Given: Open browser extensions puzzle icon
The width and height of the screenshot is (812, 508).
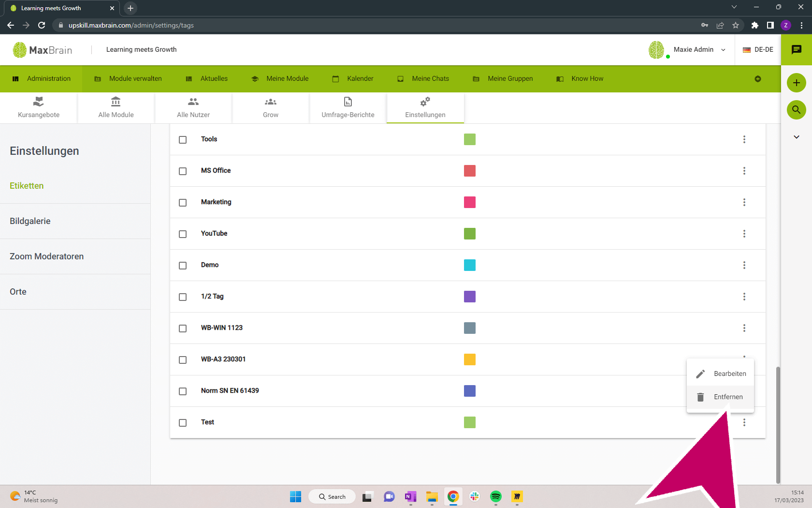Looking at the screenshot, I should point(755,25).
